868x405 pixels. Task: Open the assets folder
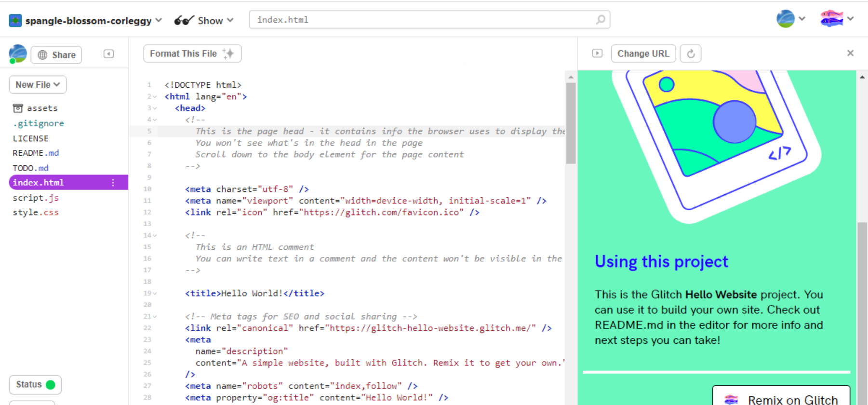coord(36,108)
